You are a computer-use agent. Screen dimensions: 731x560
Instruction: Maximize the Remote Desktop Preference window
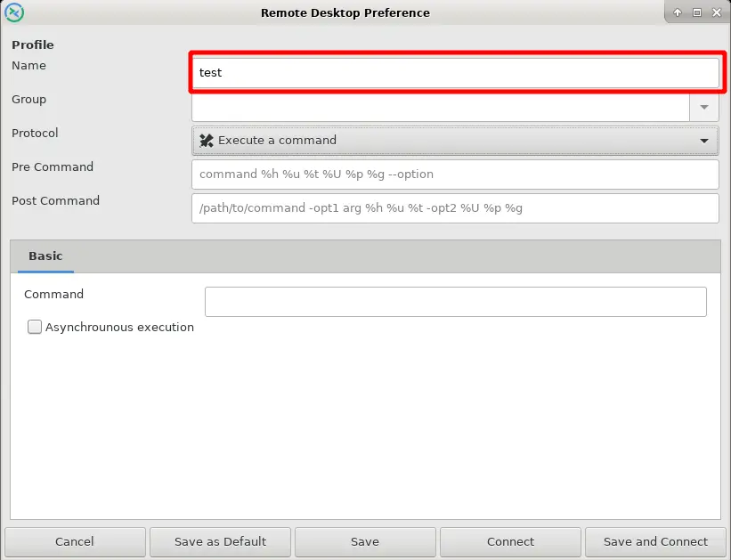697,12
